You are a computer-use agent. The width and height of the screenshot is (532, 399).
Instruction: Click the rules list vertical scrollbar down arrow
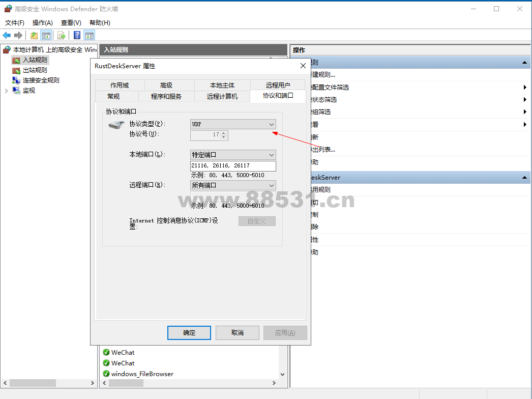pyautogui.click(x=283, y=375)
